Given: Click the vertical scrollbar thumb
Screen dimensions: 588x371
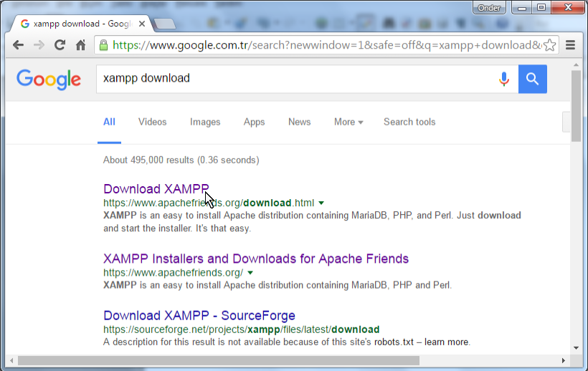Looking at the screenshot, I should pyautogui.click(x=576, y=106).
